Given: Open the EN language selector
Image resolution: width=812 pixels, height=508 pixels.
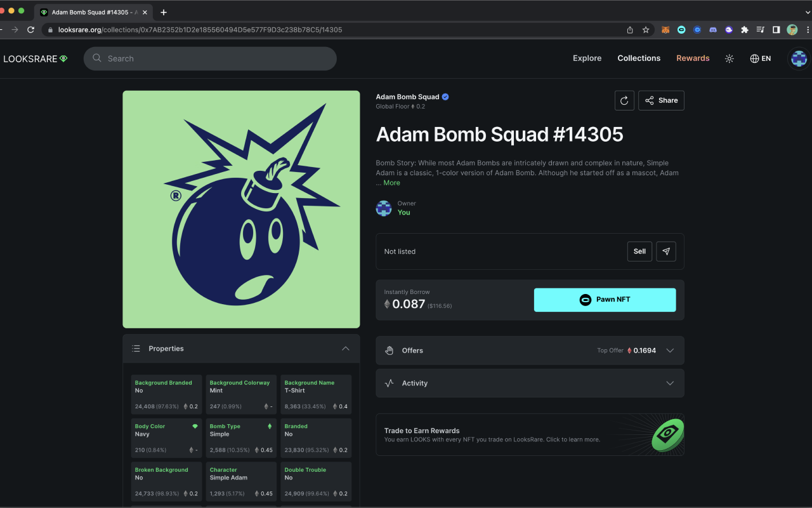Looking at the screenshot, I should point(760,58).
